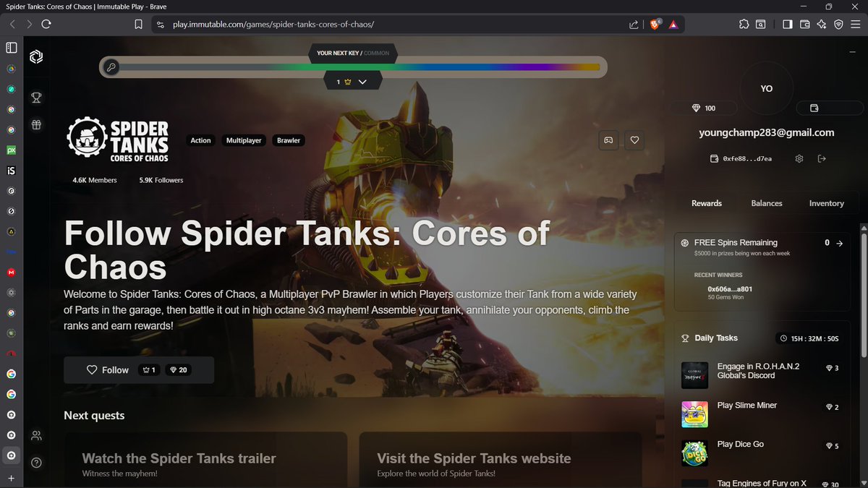Image resolution: width=868 pixels, height=488 pixels.
Task: Click the Follow button
Action: (139, 369)
